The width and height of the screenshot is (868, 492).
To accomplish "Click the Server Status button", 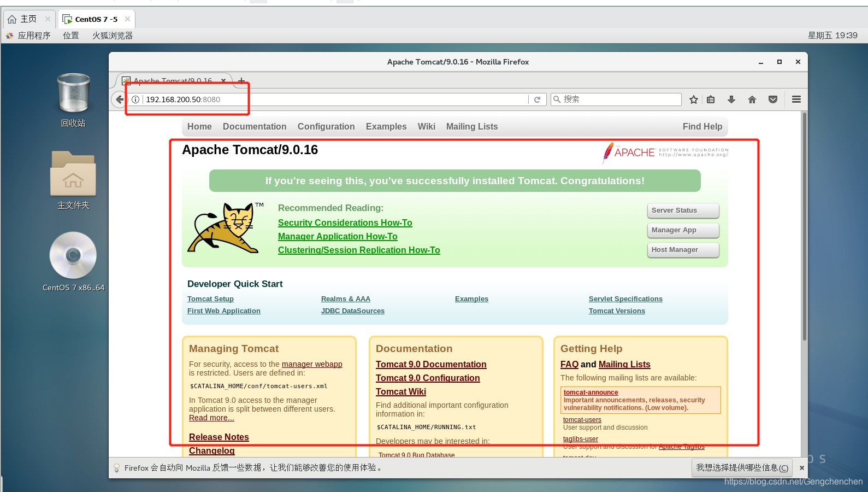I will coord(683,210).
